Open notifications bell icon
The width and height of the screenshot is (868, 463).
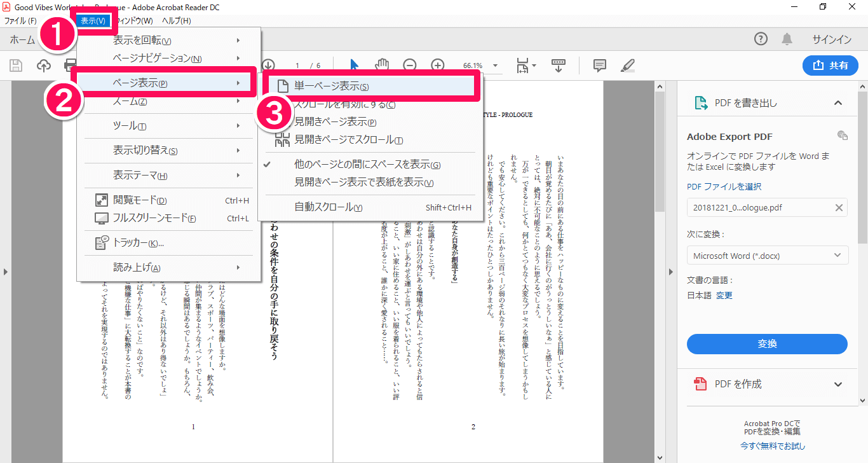click(787, 39)
